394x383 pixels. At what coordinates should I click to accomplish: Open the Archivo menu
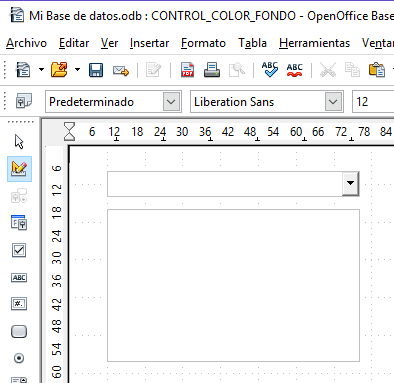click(26, 43)
